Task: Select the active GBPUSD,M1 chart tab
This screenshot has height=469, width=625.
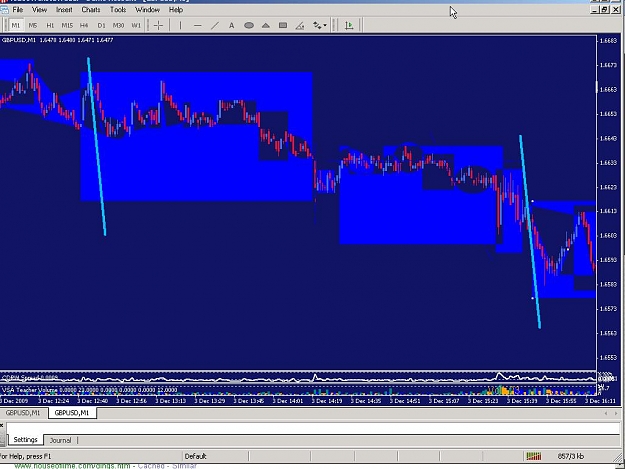Action: [72, 413]
